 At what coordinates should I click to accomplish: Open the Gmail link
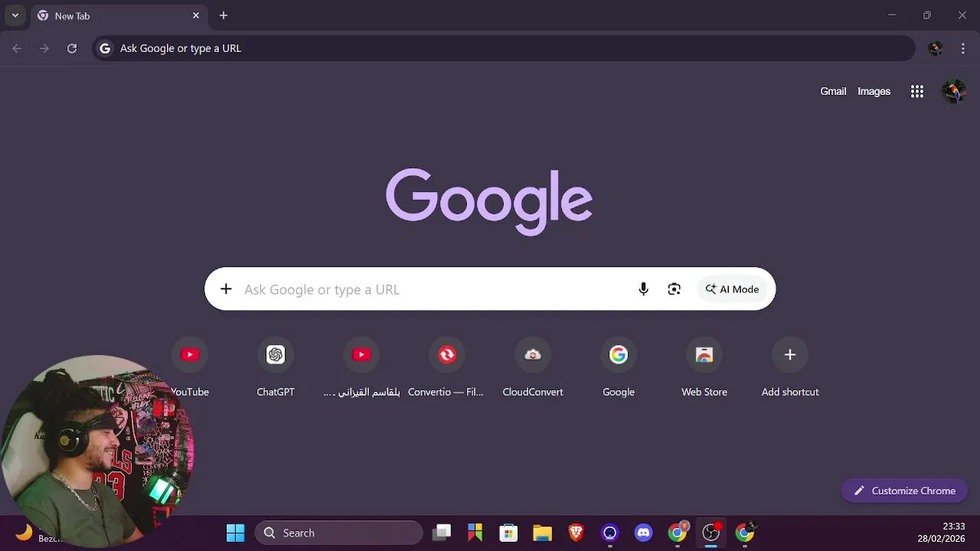coord(833,91)
